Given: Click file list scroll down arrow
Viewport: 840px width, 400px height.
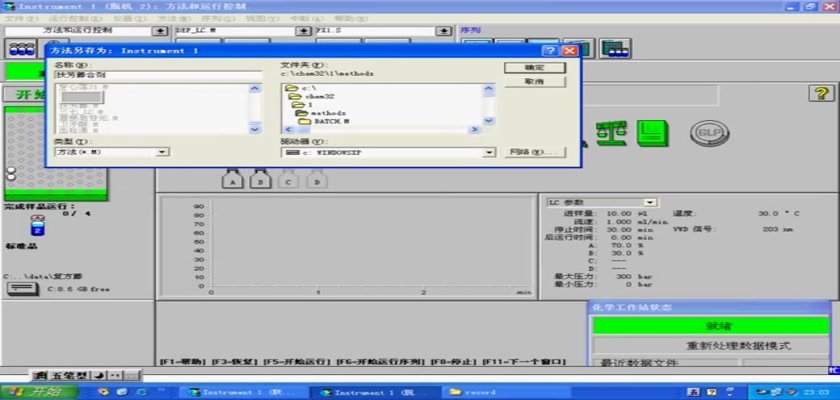Looking at the screenshot, I should point(255,129).
